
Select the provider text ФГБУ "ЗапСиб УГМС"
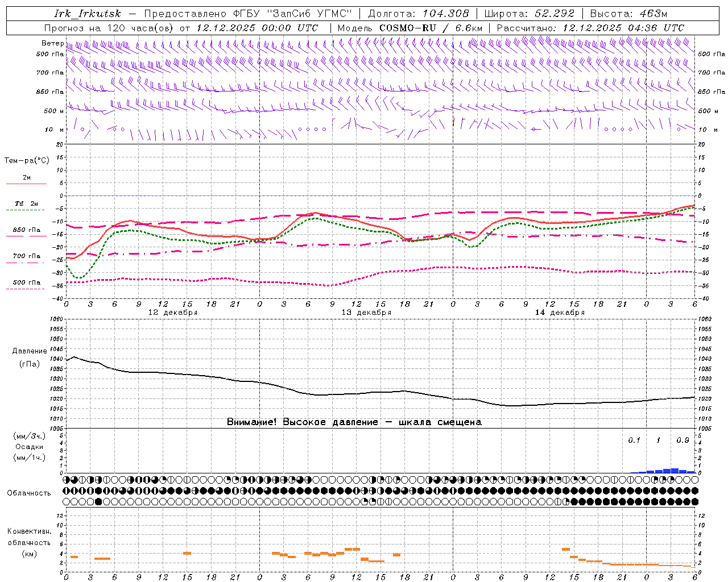click(293, 14)
